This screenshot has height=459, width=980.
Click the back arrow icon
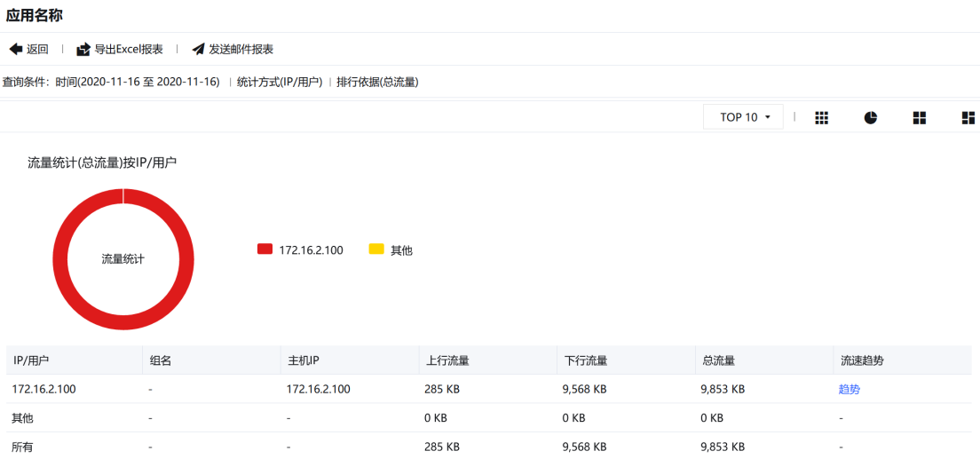[x=15, y=50]
